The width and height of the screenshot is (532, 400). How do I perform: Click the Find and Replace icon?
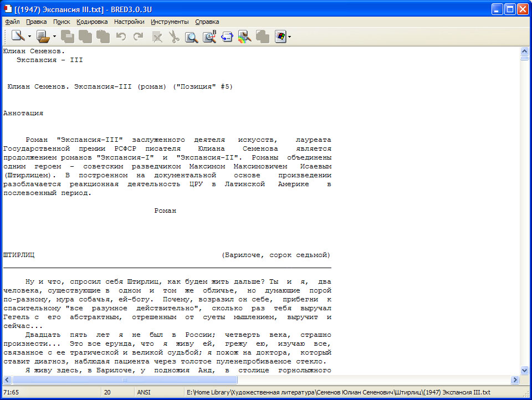click(209, 37)
